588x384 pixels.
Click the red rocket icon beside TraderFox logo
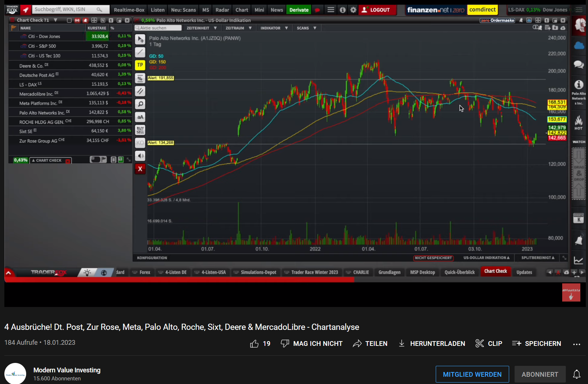[x=25, y=10]
